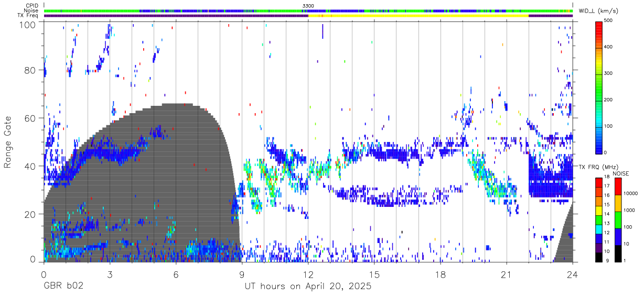Viewport: 644px width, 297px height.
Task: Click the '9' hour label on the x-axis
Action: pyautogui.click(x=242, y=274)
